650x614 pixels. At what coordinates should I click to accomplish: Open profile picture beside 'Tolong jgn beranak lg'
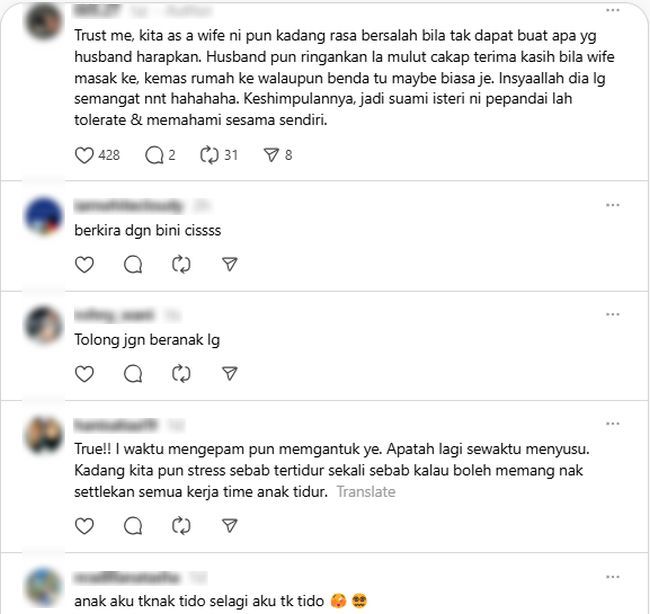click(44, 325)
